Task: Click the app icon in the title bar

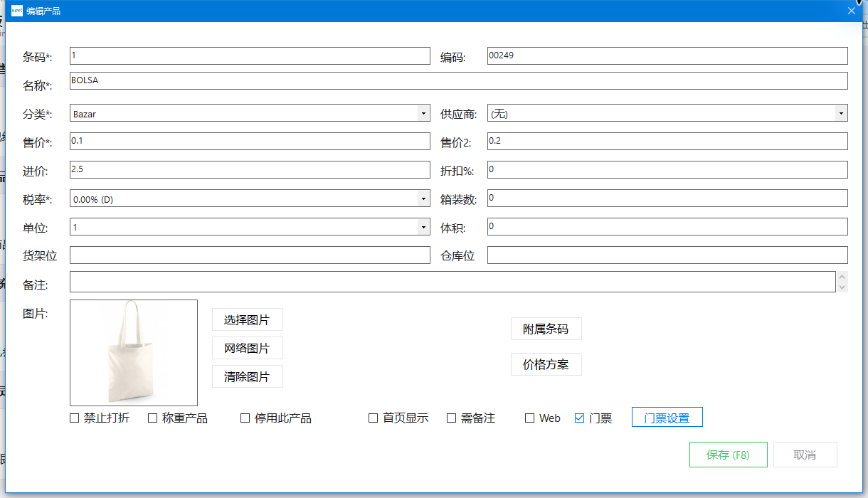Action: [x=17, y=11]
